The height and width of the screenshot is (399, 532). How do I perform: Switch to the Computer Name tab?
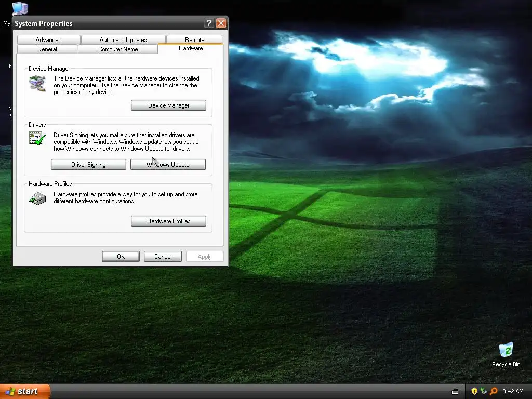tap(118, 49)
